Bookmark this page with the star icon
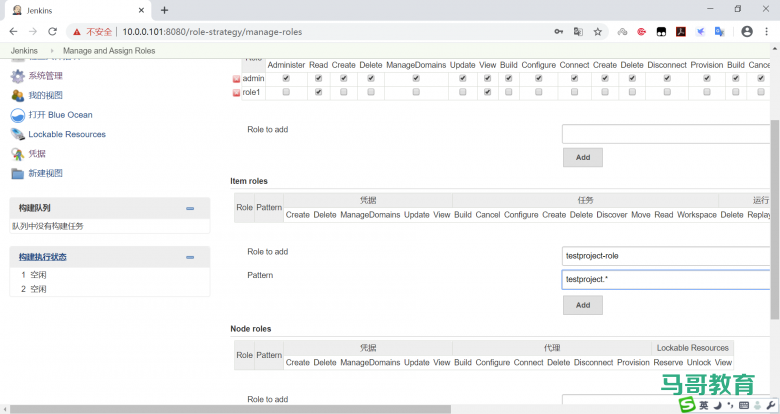Image resolution: width=780 pixels, height=414 pixels. [x=597, y=31]
